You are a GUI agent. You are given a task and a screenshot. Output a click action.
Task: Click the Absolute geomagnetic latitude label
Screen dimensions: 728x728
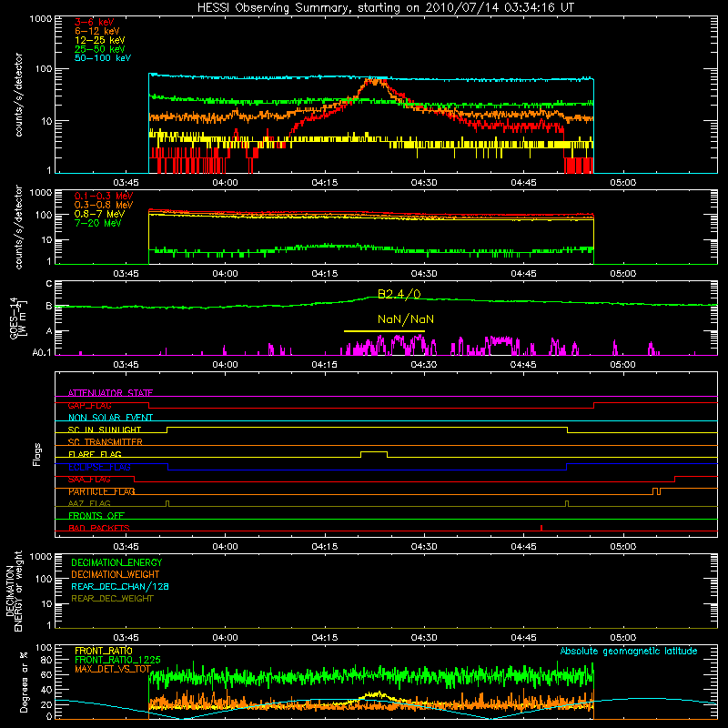click(629, 652)
